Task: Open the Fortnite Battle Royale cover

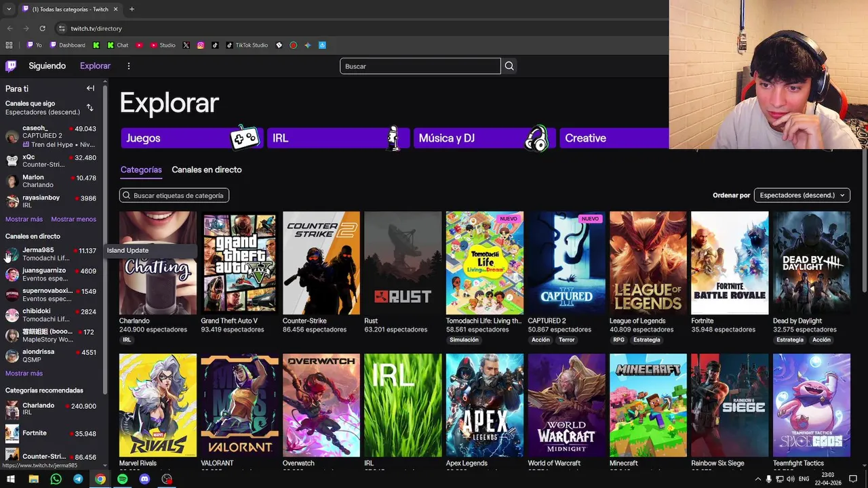Action: pos(730,263)
